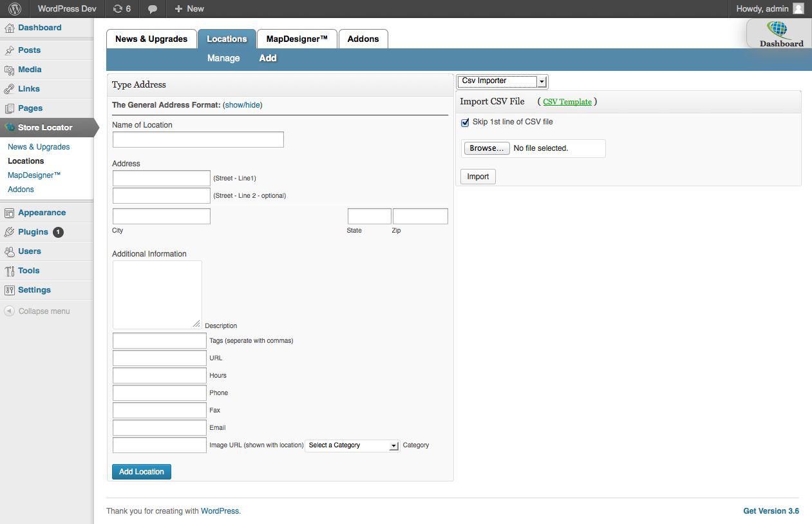Open MapDesigner™ in sidebar submenu
Viewport: 812px width, 524px height.
pos(34,175)
